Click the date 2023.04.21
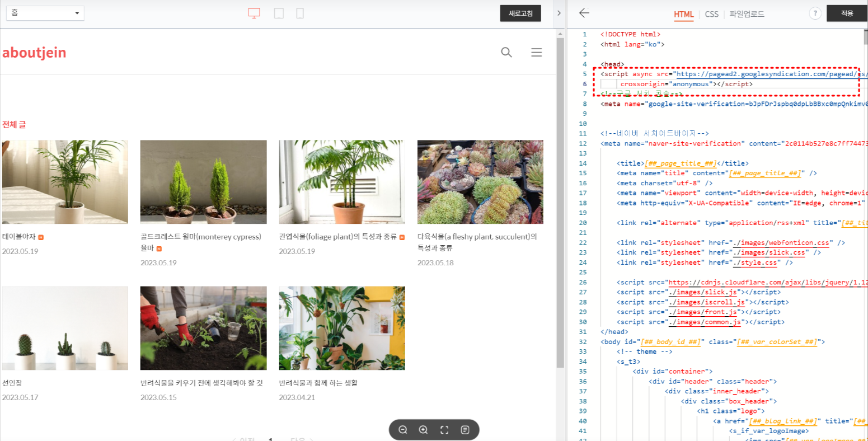 [x=297, y=397]
